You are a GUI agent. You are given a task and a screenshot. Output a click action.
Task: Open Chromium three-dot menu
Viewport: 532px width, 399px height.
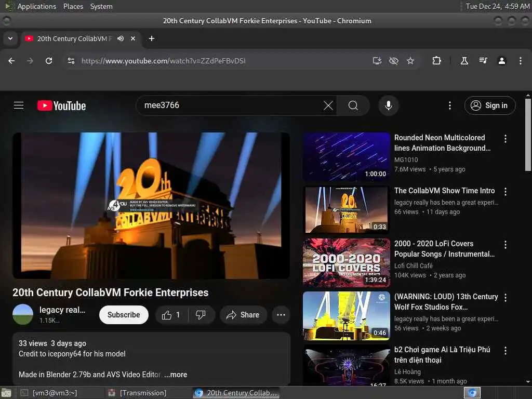[521, 61]
